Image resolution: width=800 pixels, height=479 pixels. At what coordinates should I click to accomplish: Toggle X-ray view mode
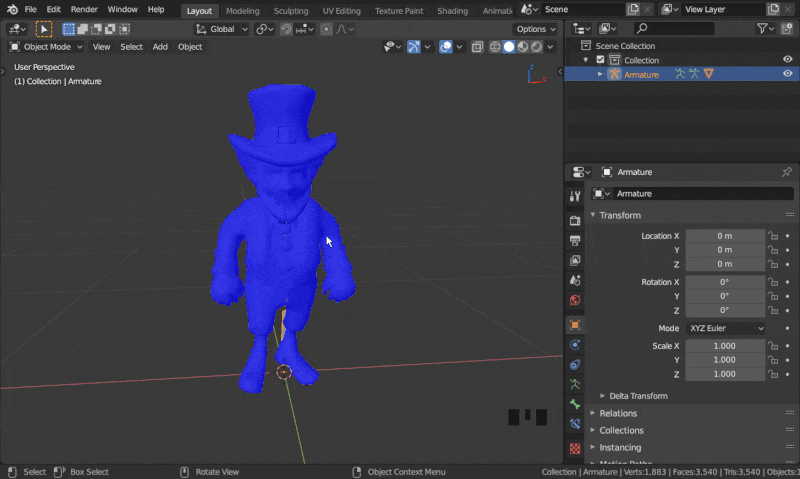coord(477,47)
